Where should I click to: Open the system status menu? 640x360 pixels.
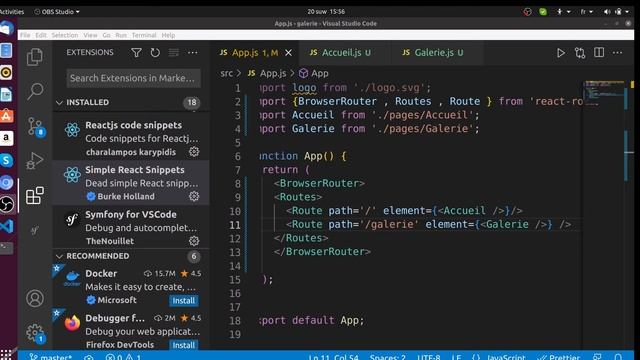coord(617,12)
